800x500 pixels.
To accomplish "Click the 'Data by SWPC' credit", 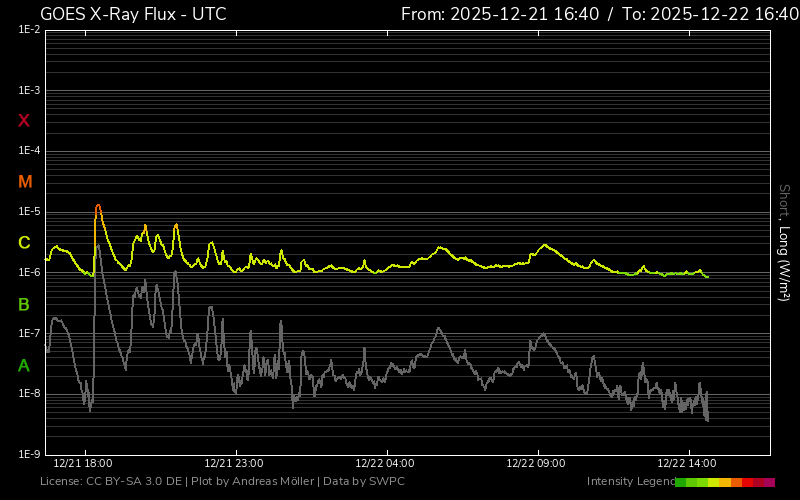I will [x=364, y=482].
